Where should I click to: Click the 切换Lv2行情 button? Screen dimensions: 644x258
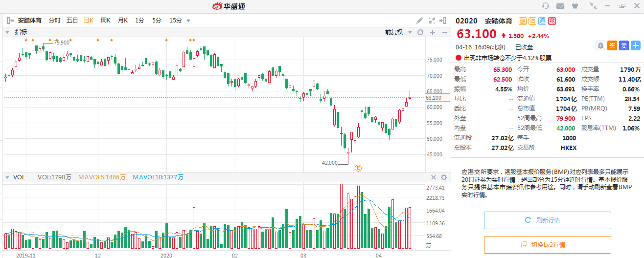[547, 244]
